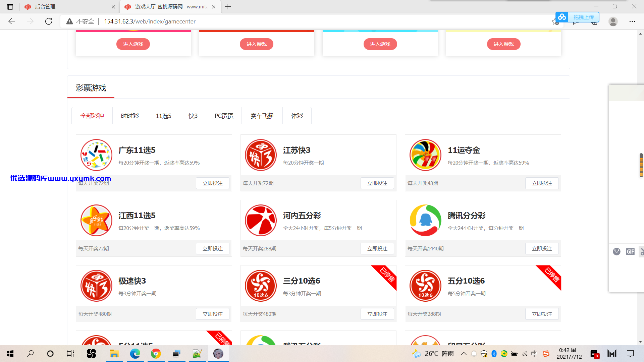Image resolution: width=644 pixels, height=362 pixels.
Task: Click 立即投注 for 广东11选5
Action: point(213,183)
